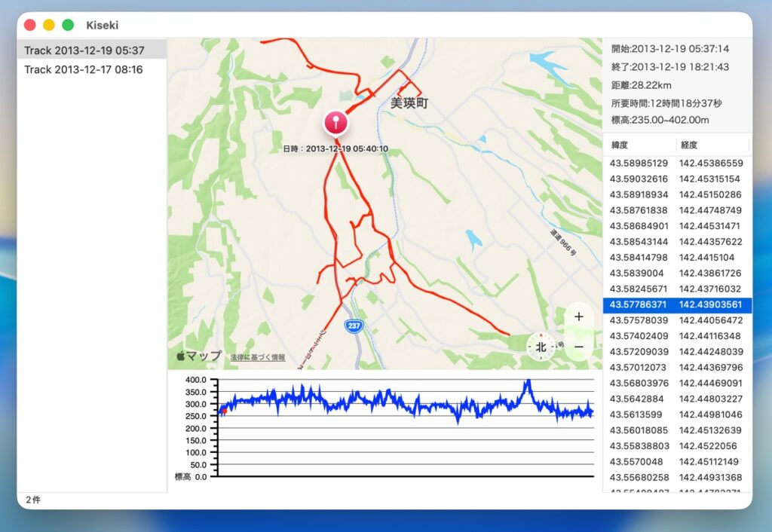Viewport: 772px width, 532px height.
Task: Open the legal information link on map
Action: click(x=257, y=357)
